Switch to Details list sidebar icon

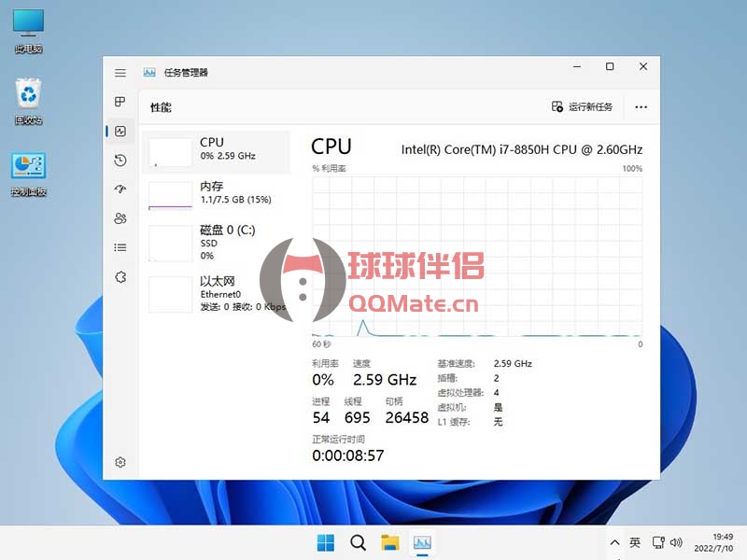120,247
